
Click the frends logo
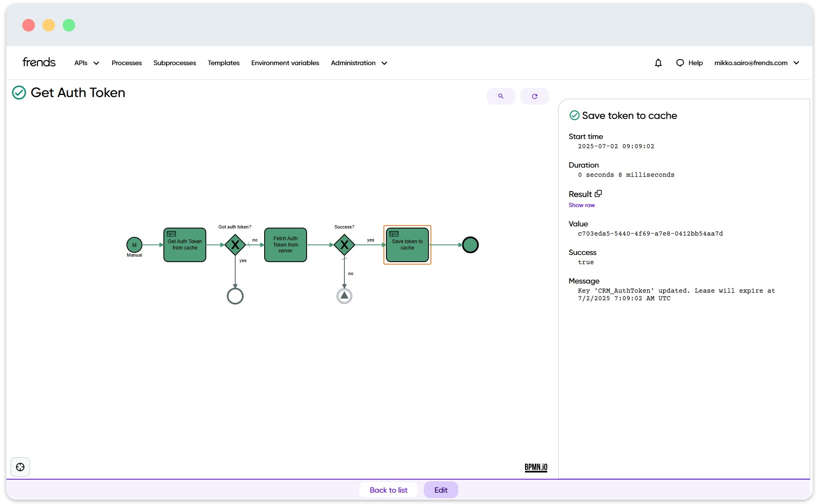tap(39, 62)
